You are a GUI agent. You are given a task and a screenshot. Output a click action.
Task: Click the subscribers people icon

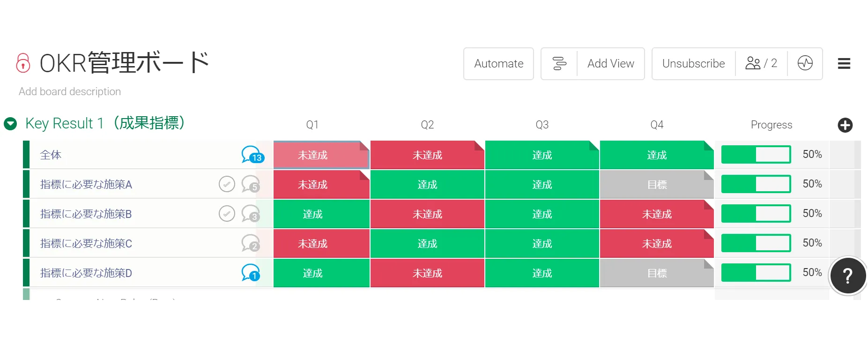click(x=753, y=63)
